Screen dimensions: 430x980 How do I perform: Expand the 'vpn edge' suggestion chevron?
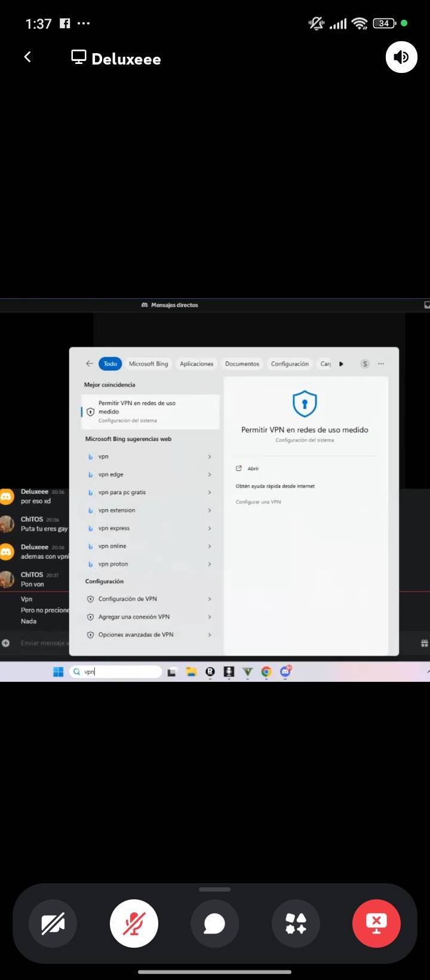click(210, 474)
